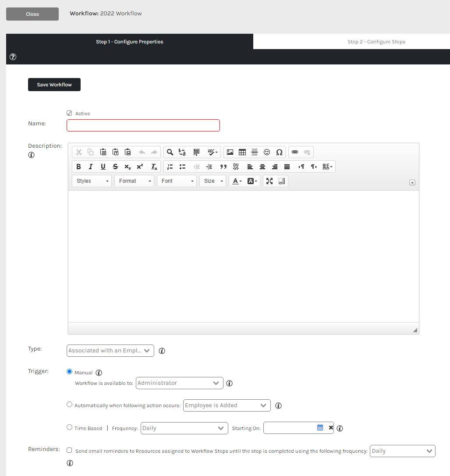
Task: Open the Size dropdown
Action: coord(213,181)
